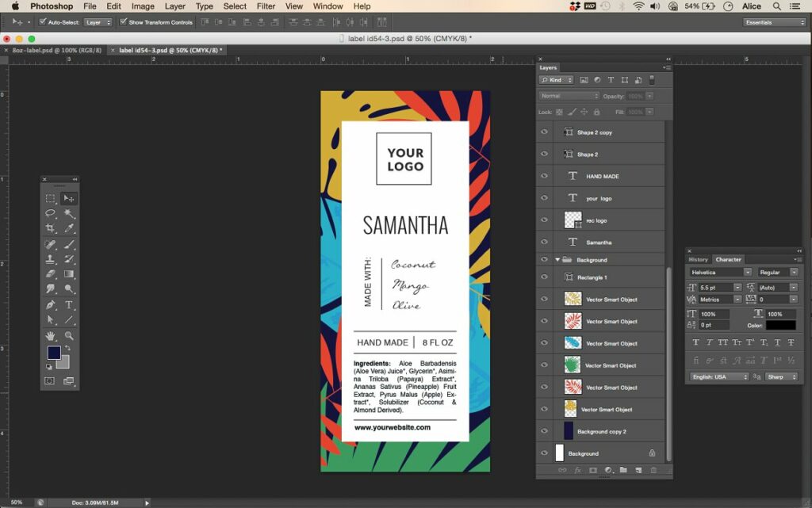Click the Essentials workspace button

click(x=774, y=22)
